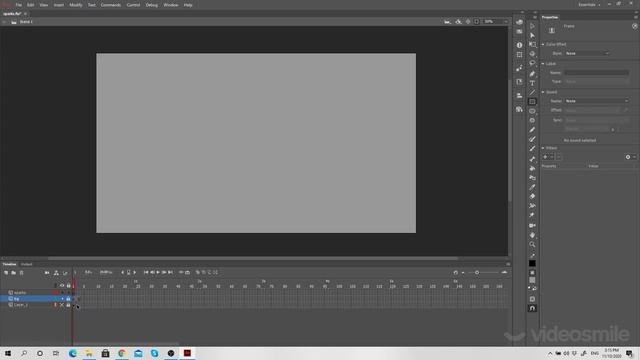Select the Pencil tool
640x360 pixels.
click(x=532, y=130)
